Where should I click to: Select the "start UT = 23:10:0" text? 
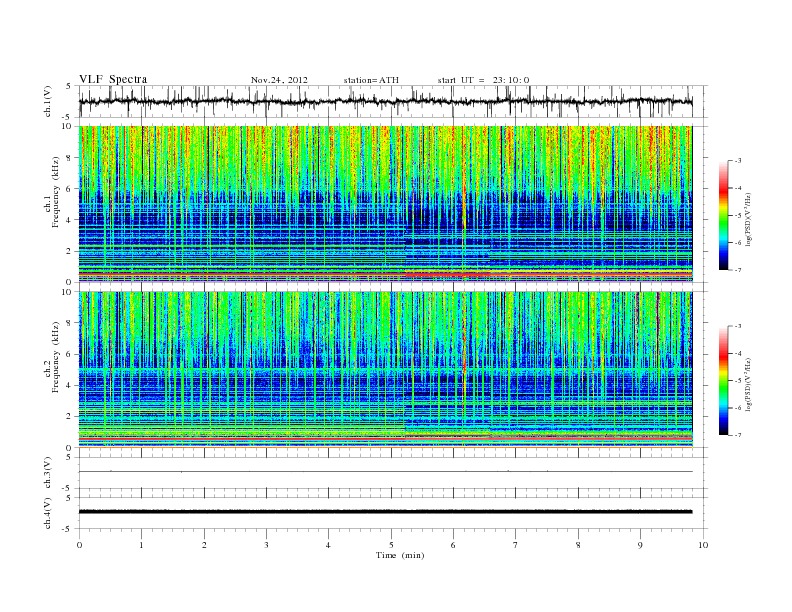pyautogui.click(x=483, y=80)
